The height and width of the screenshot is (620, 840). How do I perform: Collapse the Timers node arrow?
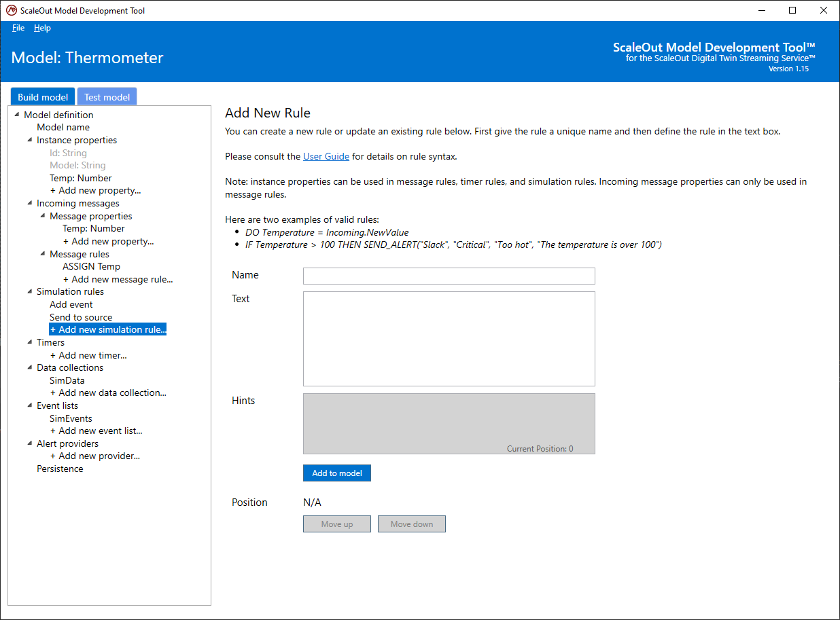pos(29,342)
